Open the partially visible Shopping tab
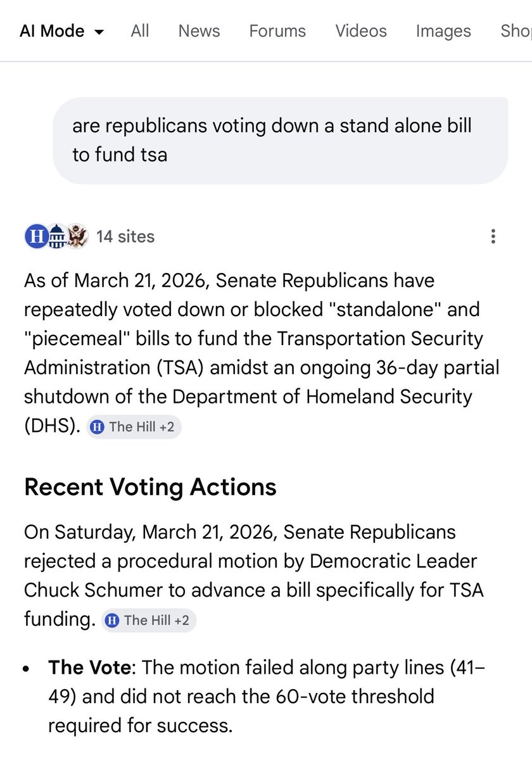The width and height of the screenshot is (532, 760). [516, 30]
